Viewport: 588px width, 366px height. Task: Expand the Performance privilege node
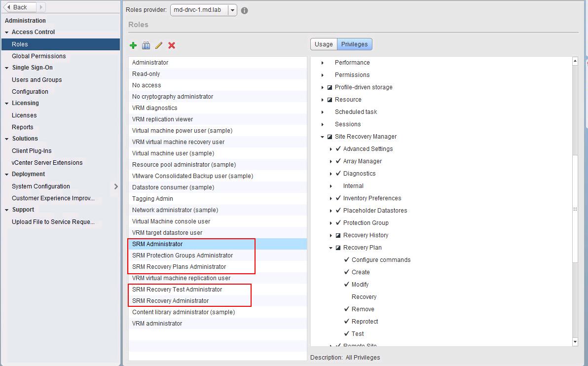(323, 63)
